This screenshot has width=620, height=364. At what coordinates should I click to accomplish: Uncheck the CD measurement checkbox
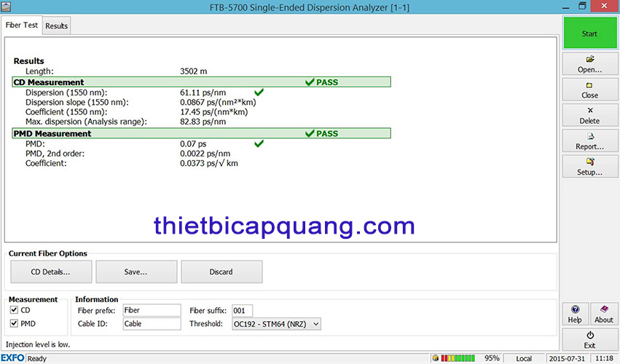[x=15, y=310]
